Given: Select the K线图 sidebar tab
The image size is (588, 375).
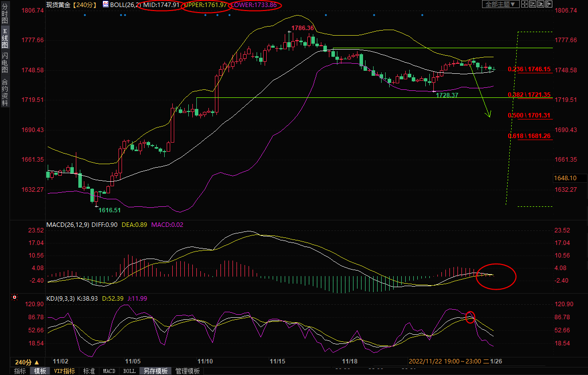Looking at the screenshot, I should pyautogui.click(x=5, y=38).
